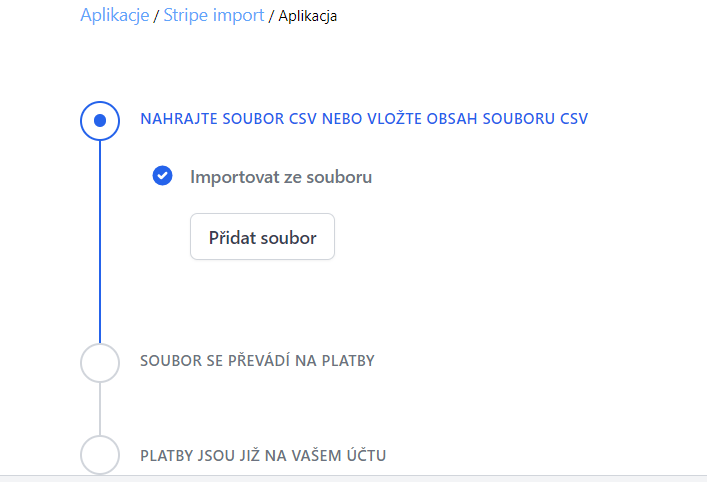The width and height of the screenshot is (707, 482).
Task: Click the third step circle indicator
Action: 100,455
